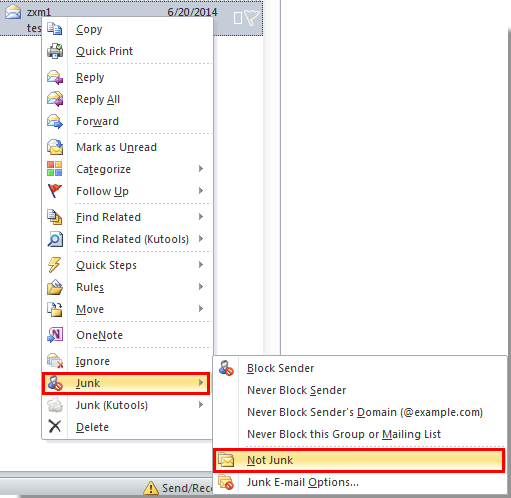The width and height of the screenshot is (511, 498).
Task: Expand the Quick Steps submenu arrow
Action: [x=201, y=265]
